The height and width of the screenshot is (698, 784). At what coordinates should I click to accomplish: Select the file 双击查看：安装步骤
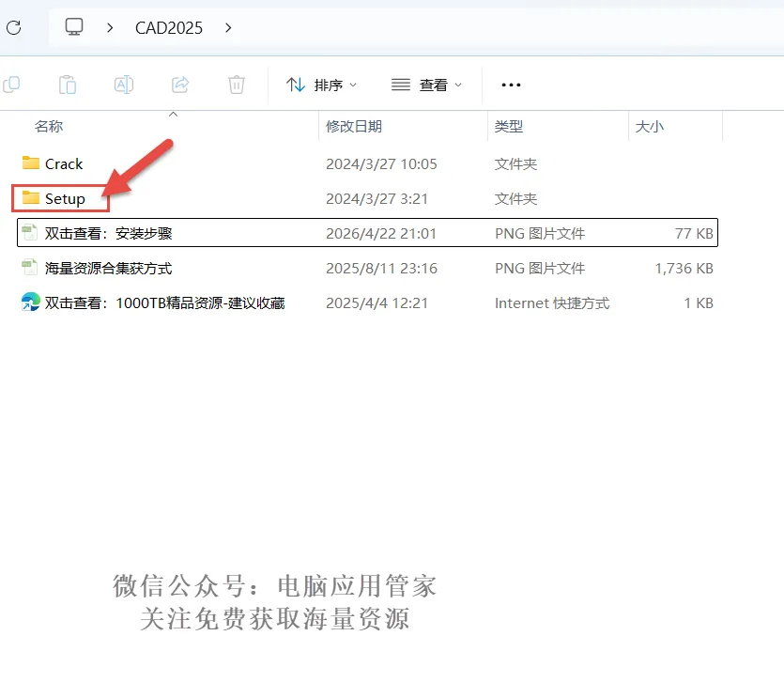[367, 233]
